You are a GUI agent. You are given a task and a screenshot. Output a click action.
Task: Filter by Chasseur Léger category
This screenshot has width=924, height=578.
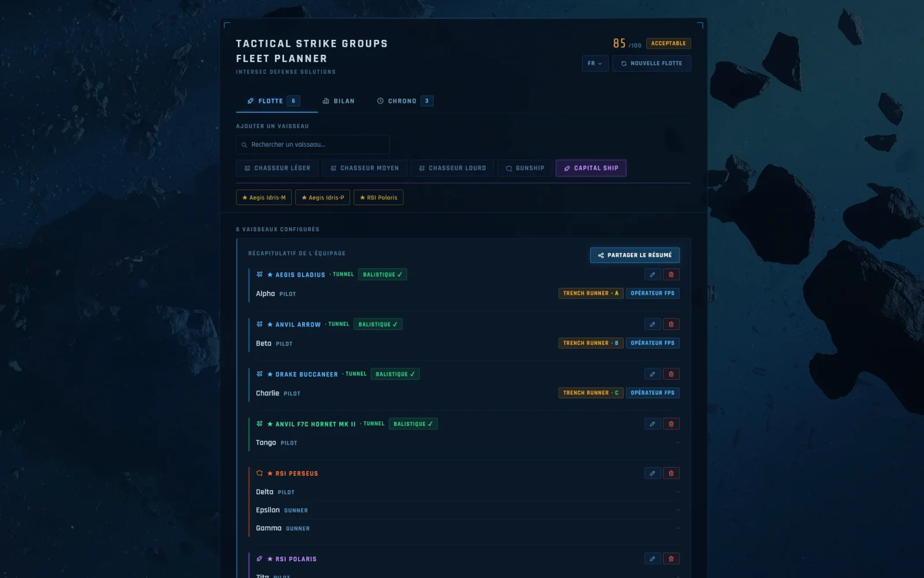tap(277, 168)
